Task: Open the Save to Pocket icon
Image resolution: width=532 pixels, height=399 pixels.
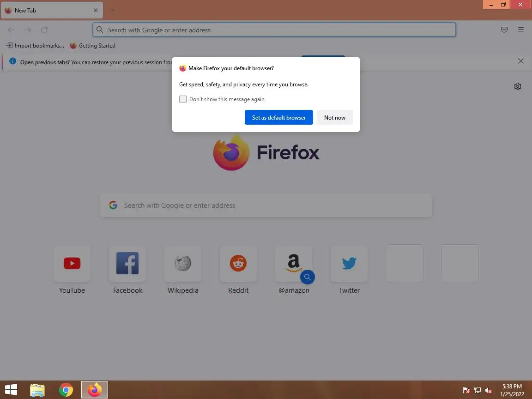Action: pyautogui.click(x=504, y=30)
